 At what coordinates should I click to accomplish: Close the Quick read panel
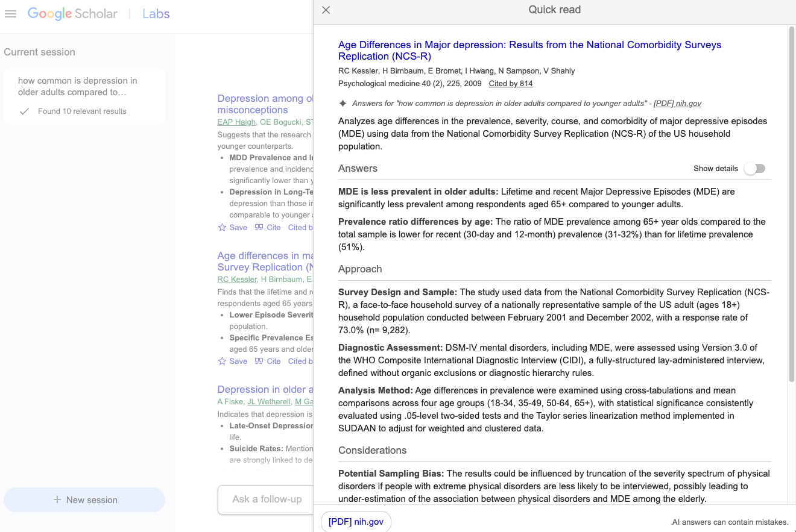(x=326, y=10)
